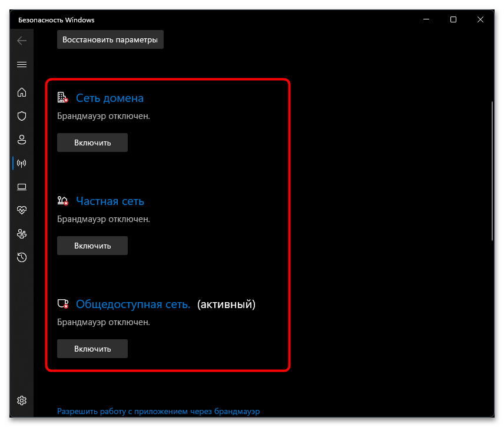Screen dimensions: 504x427
Task: Maximize the Безопасность Windows window
Action: tap(453, 19)
